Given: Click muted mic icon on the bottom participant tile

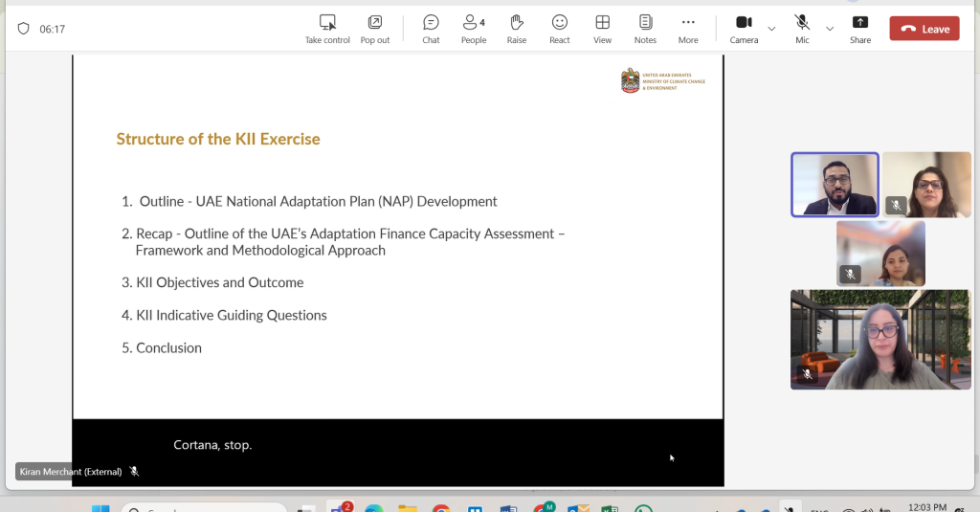Looking at the screenshot, I should [808, 374].
